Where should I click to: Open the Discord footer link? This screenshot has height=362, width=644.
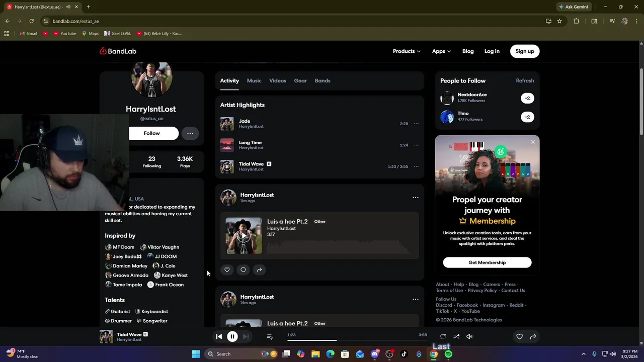444,305
